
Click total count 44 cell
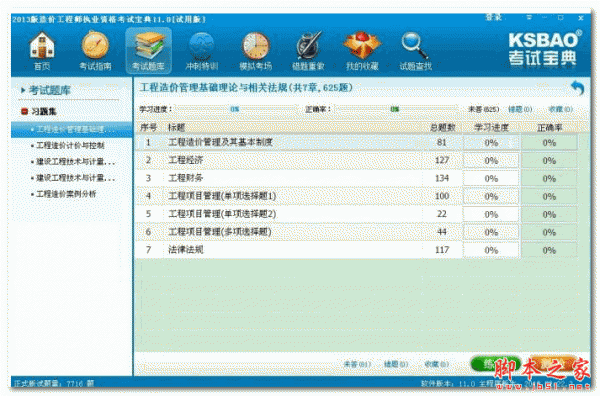[x=442, y=232]
